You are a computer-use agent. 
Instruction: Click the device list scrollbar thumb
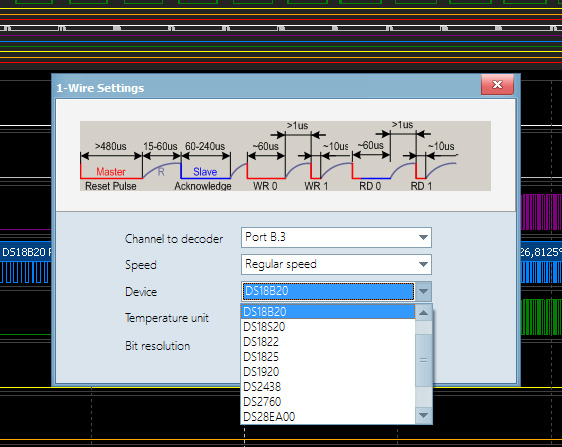[423, 360]
